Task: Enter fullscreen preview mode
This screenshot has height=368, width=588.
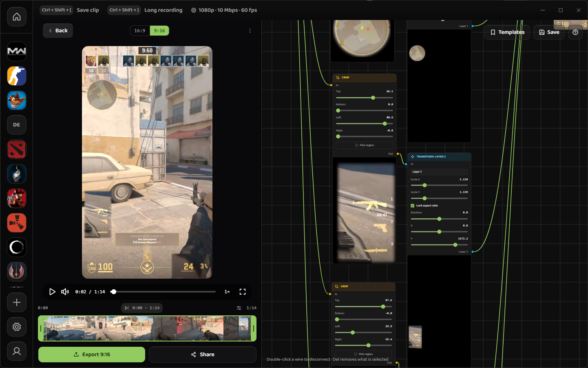Action: click(x=243, y=292)
